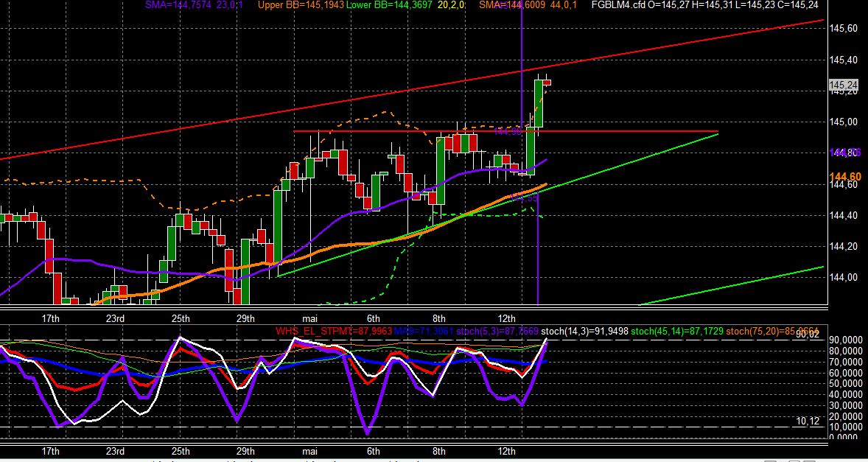Select the tall green breakout candle below the last
The width and height of the screenshot is (868, 462).
(x=539, y=103)
